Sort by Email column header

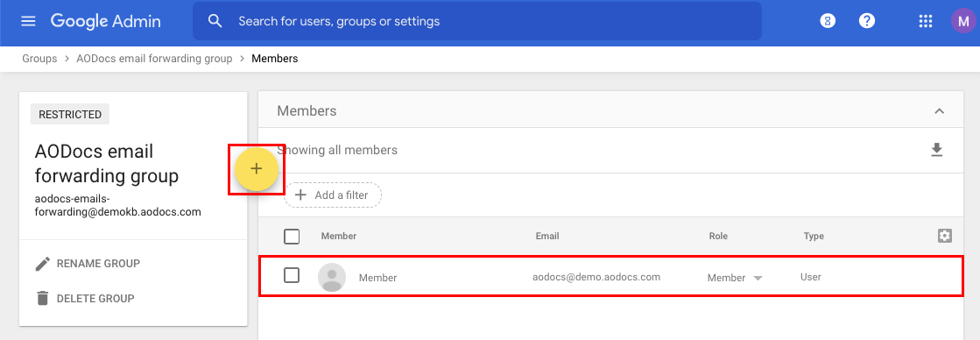(547, 237)
